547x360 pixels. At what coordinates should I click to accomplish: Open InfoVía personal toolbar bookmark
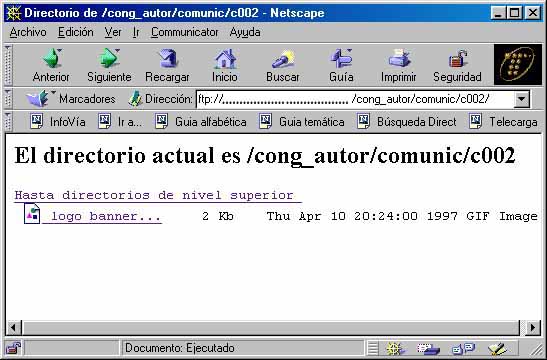58,122
